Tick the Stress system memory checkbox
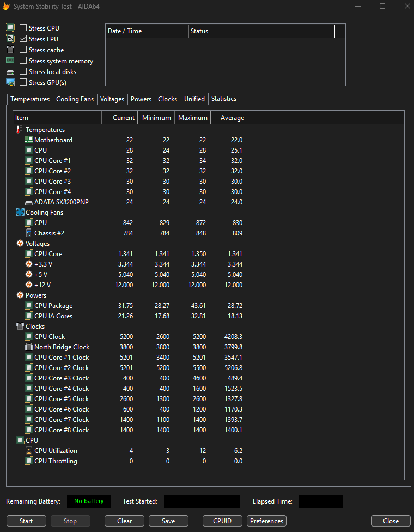The height and width of the screenshot is (532, 414). pos(23,61)
